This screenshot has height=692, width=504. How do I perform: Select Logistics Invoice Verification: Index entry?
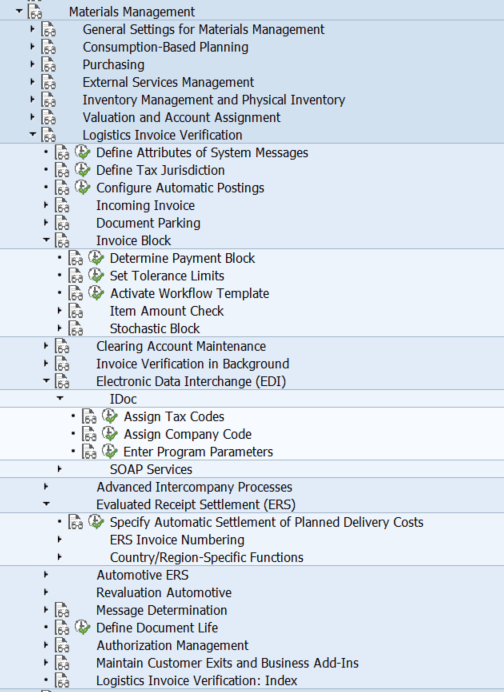coord(197,681)
